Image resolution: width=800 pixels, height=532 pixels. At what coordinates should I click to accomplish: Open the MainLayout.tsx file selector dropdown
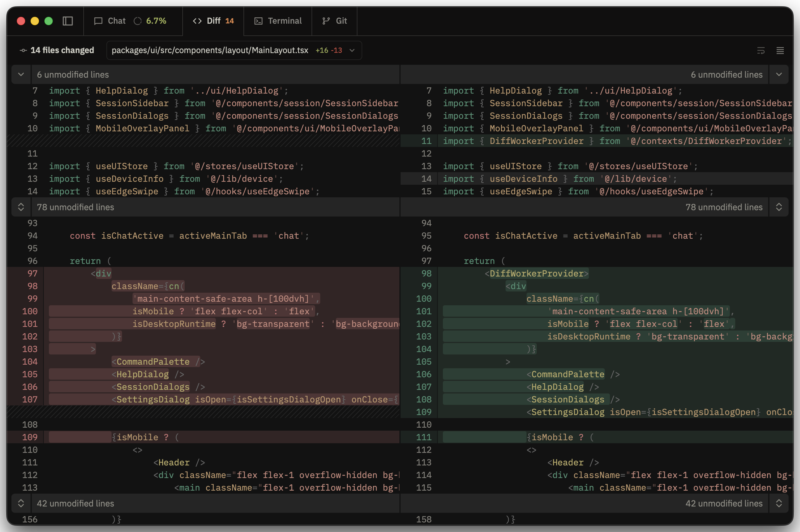tap(234, 50)
